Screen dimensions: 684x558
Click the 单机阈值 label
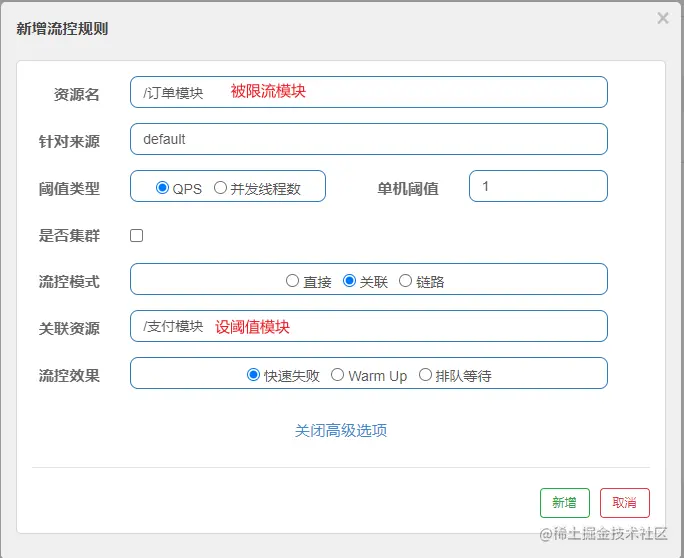coord(408,189)
